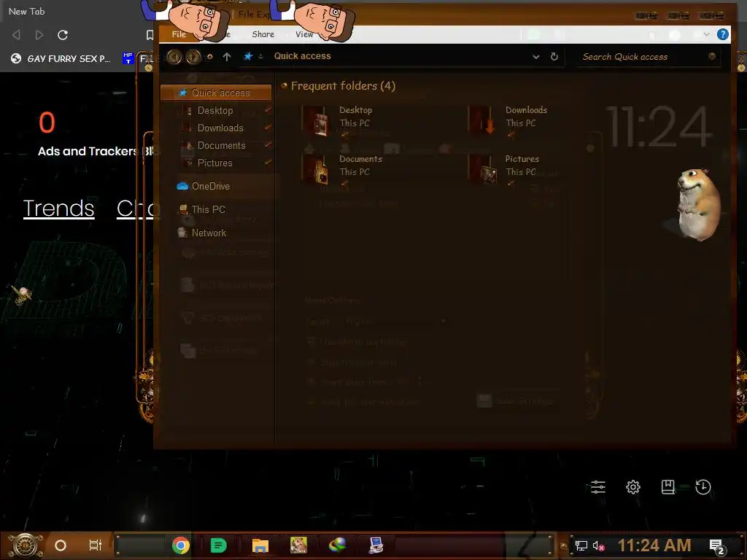Collapse the Frequent folders group

click(285, 86)
